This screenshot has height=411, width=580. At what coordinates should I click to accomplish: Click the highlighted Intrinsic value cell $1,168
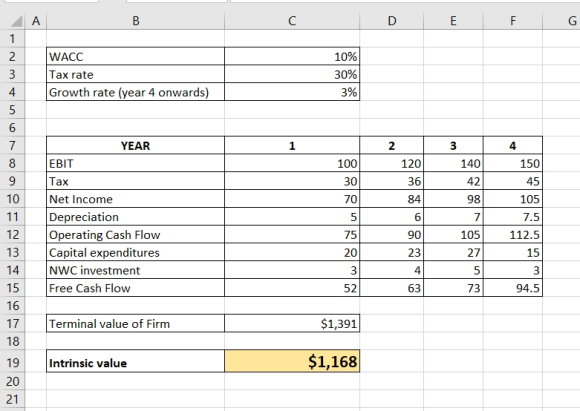point(292,361)
